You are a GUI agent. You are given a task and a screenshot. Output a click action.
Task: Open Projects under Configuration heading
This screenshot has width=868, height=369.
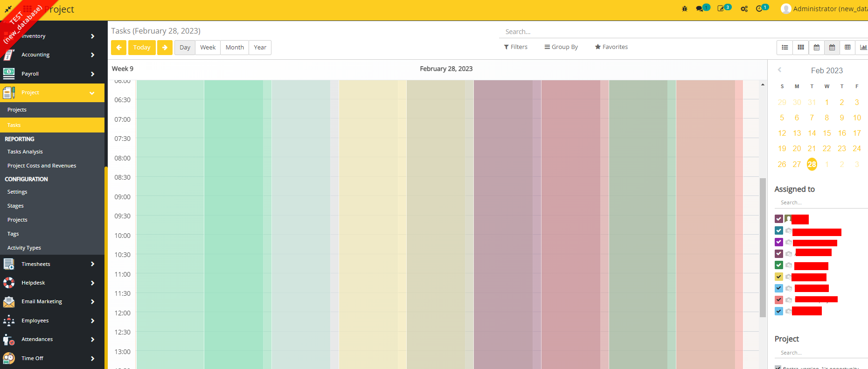17,220
